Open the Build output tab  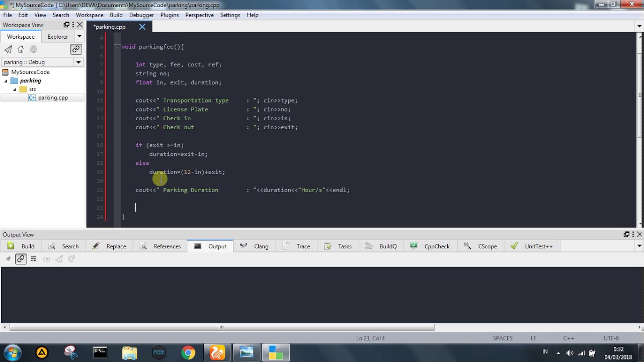click(x=22, y=246)
